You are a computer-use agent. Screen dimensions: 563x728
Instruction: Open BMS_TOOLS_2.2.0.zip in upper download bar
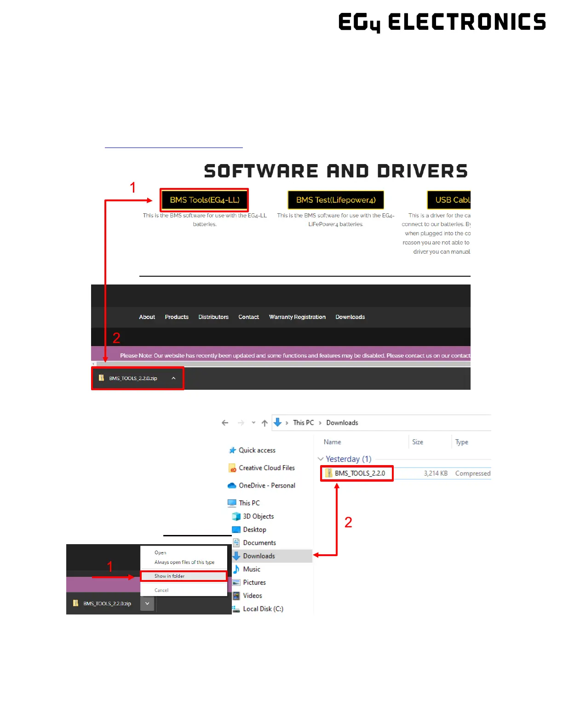pos(133,378)
